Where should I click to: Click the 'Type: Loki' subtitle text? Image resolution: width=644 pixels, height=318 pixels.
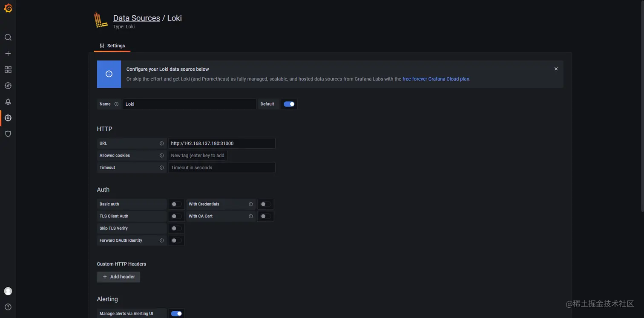(124, 26)
